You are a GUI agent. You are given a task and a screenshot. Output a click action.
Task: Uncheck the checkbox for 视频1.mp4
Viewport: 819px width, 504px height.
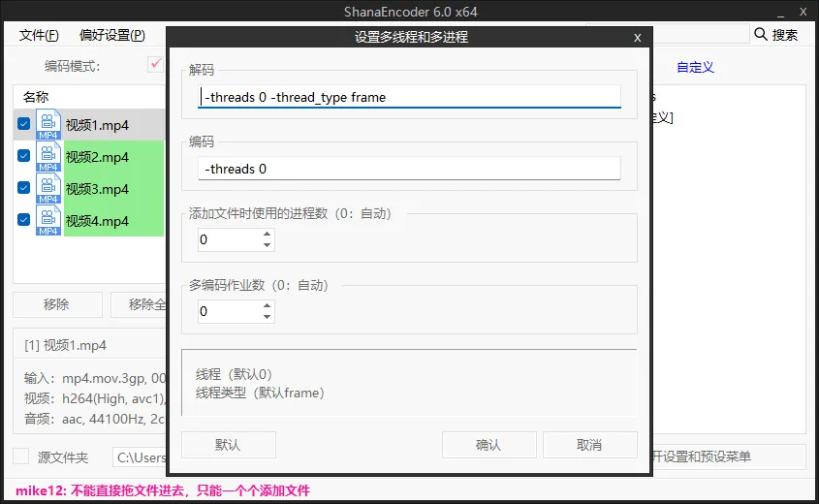pyautogui.click(x=23, y=124)
